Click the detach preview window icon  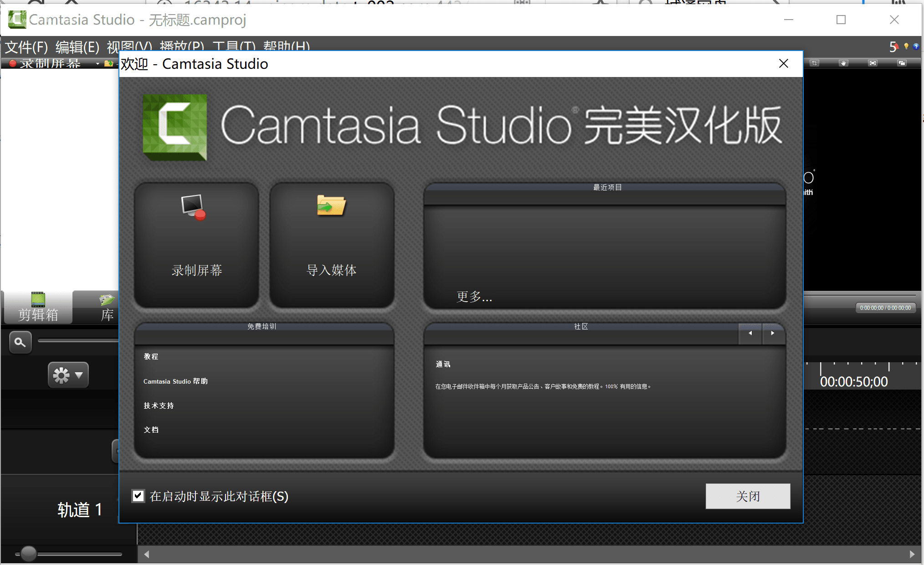coord(902,63)
